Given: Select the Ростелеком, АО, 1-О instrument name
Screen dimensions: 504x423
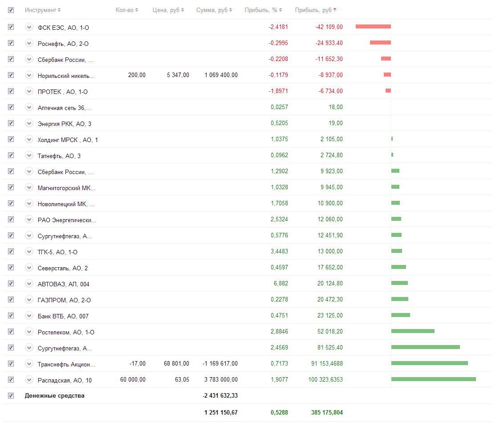Looking at the screenshot, I should 66,332.
